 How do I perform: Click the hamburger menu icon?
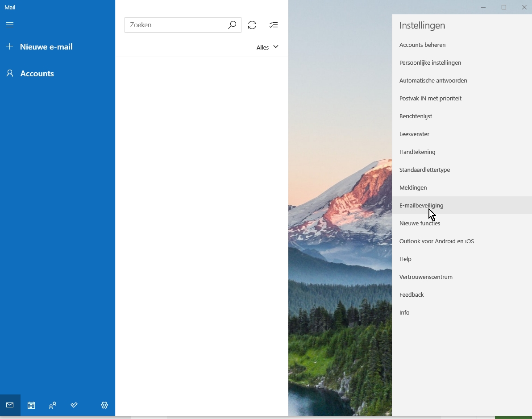tap(10, 25)
